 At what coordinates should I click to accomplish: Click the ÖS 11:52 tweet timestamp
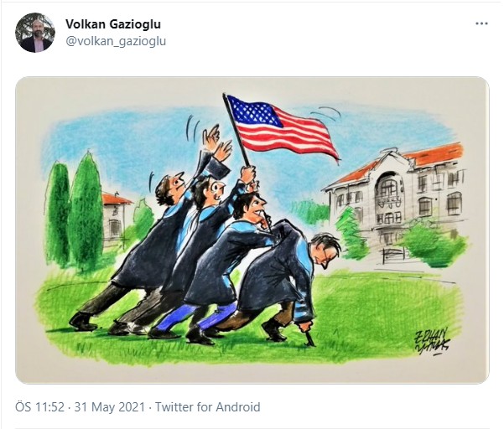pos(40,407)
